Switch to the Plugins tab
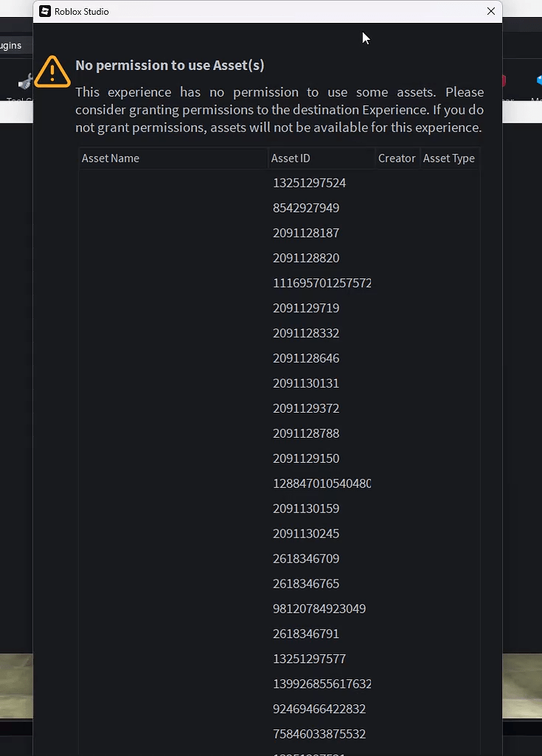 pos(10,45)
